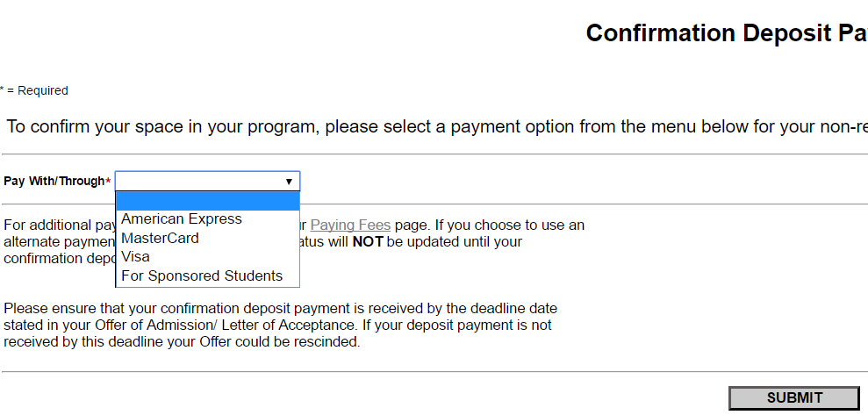This screenshot has height=415, width=868.
Task: Choose the For Sponsored Students option
Action: (x=202, y=275)
